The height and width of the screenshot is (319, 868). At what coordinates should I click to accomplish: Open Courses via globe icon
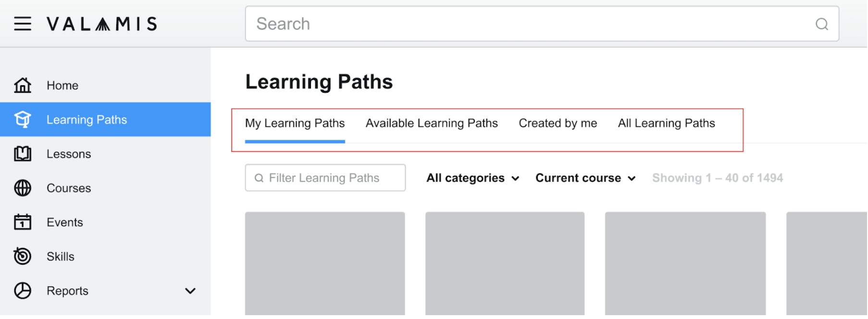tap(23, 188)
